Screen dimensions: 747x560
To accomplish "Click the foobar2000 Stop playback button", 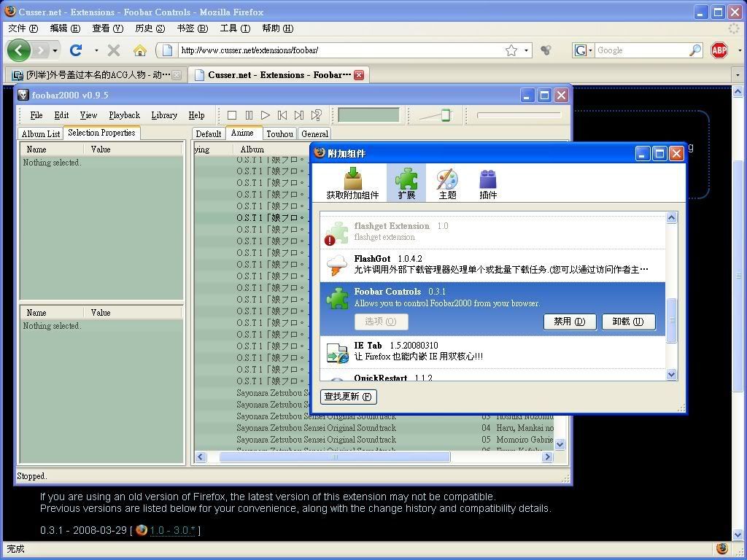I will pyautogui.click(x=232, y=115).
